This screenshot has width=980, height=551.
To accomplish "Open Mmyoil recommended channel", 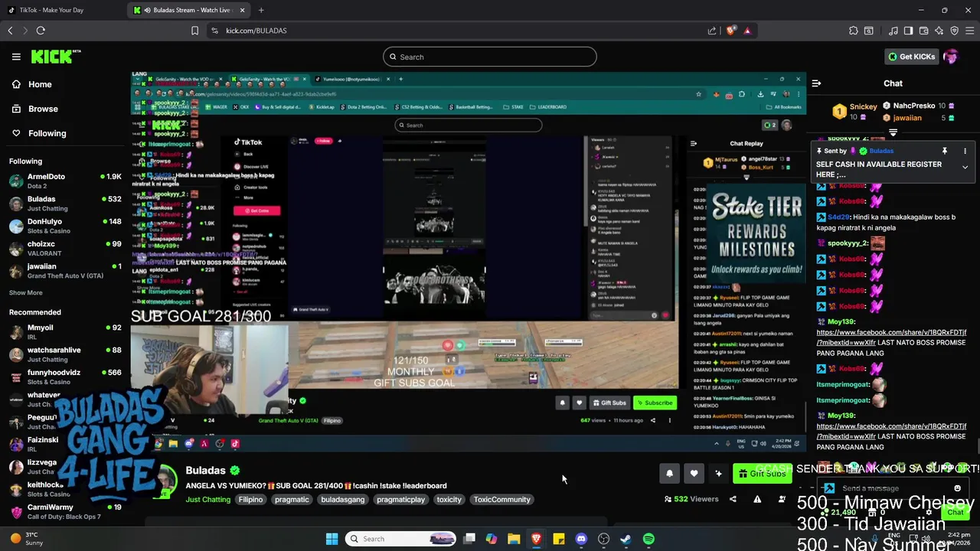I will 65,331.
